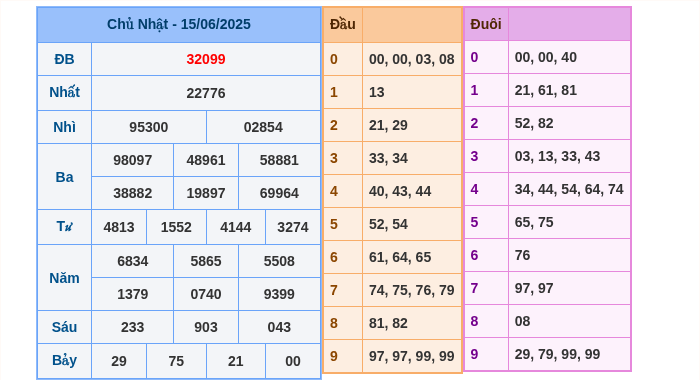Click Đuôi row 8 value 08

pyautogui.click(x=522, y=322)
